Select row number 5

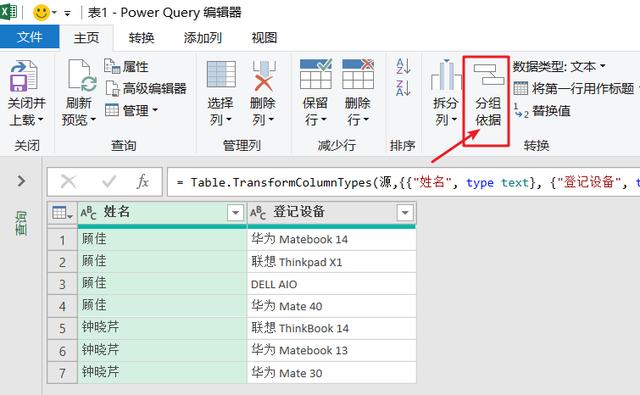point(62,328)
